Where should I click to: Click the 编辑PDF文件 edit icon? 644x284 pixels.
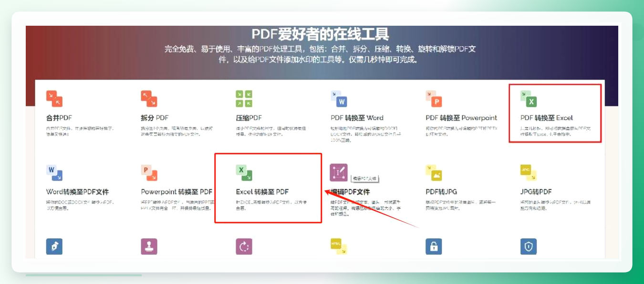[x=339, y=172]
